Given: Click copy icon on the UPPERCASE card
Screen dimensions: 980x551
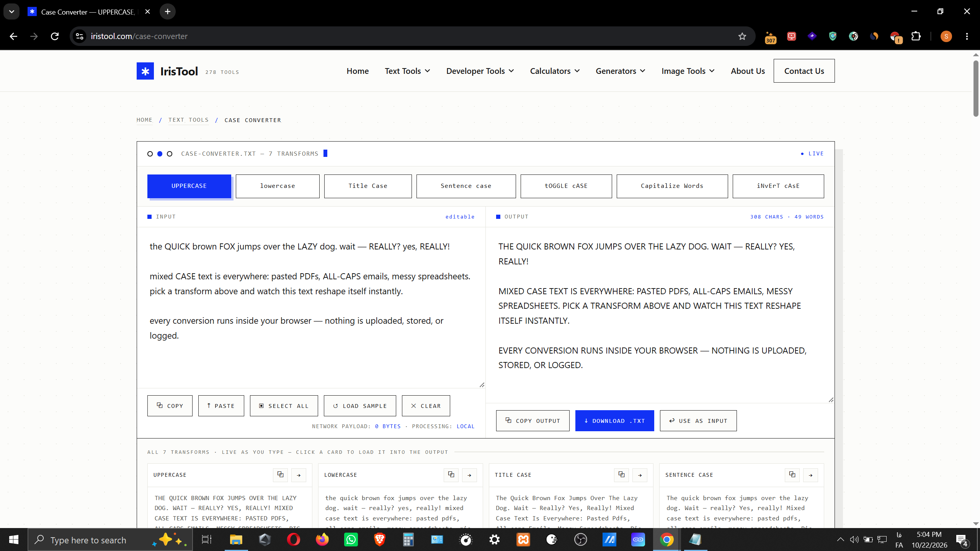Looking at the screenshot, I should tap(280, 475).
